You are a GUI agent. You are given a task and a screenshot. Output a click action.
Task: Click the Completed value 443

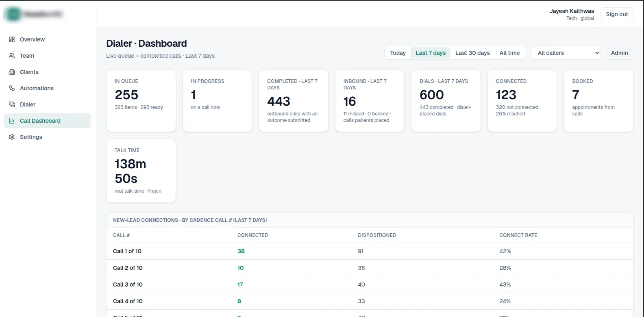(278, 101)
